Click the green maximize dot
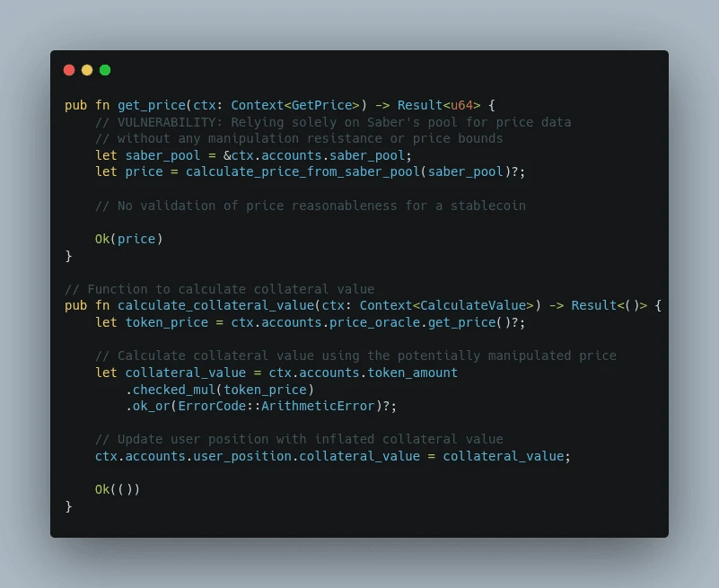The image size is (719, 588). click(x=105, y=70)
